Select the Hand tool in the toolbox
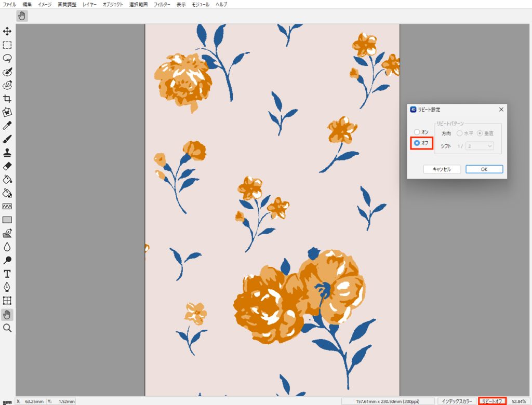532x405 pixels. point(7,315)
